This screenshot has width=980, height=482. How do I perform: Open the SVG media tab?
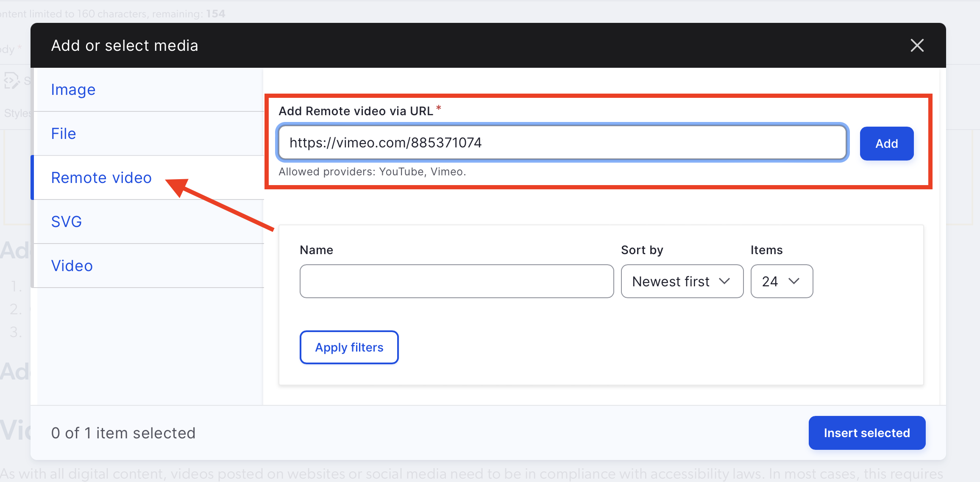148,222
